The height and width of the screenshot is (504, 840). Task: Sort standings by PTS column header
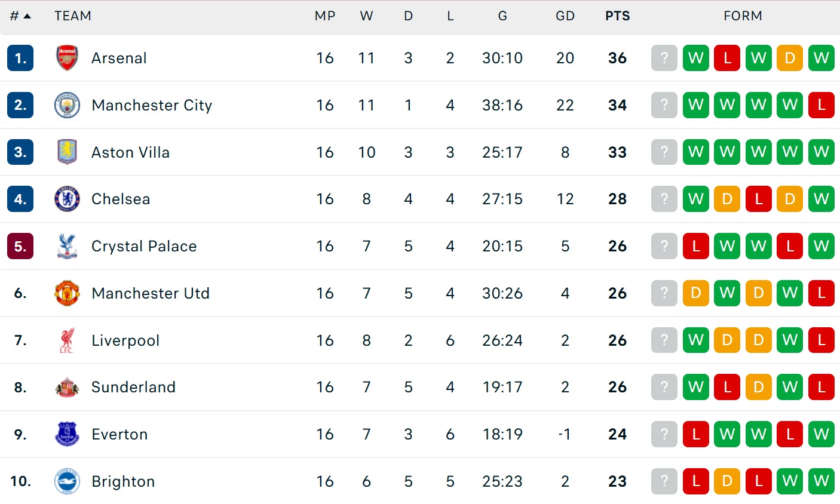coord(617,16)
